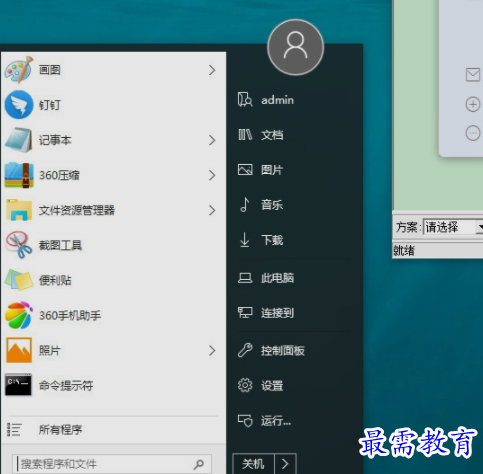Click the 连接到 network monitor icon
The height and width of the screenshot is (474, 483).
pos(245,313)
